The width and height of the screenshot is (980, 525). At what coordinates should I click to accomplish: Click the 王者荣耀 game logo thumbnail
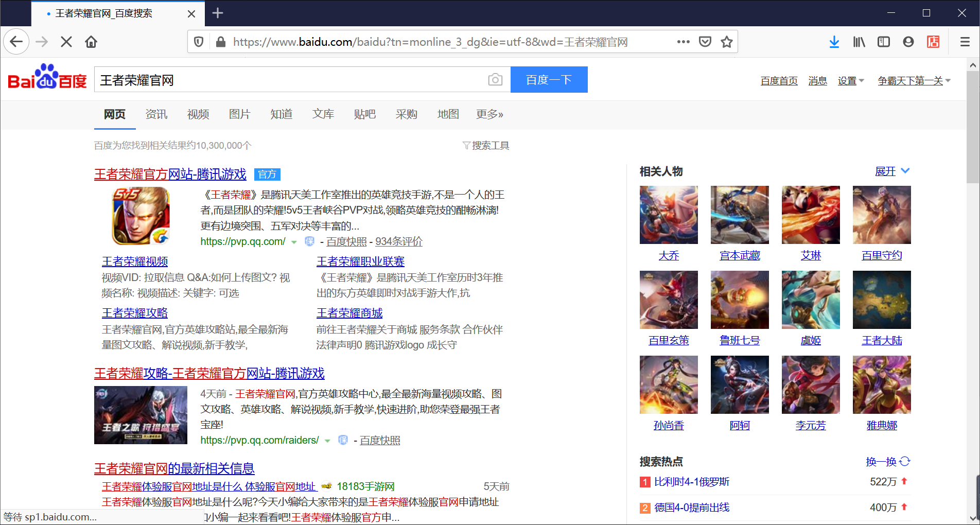click(141, 216)
